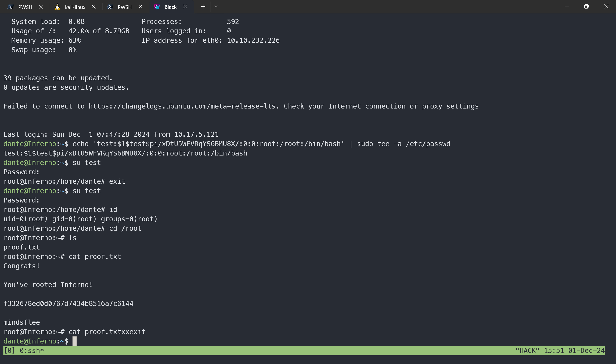The height and width of the screenshot is (364, 616).
Task: Open the new-tab profile dropdown
Action: 216,7
